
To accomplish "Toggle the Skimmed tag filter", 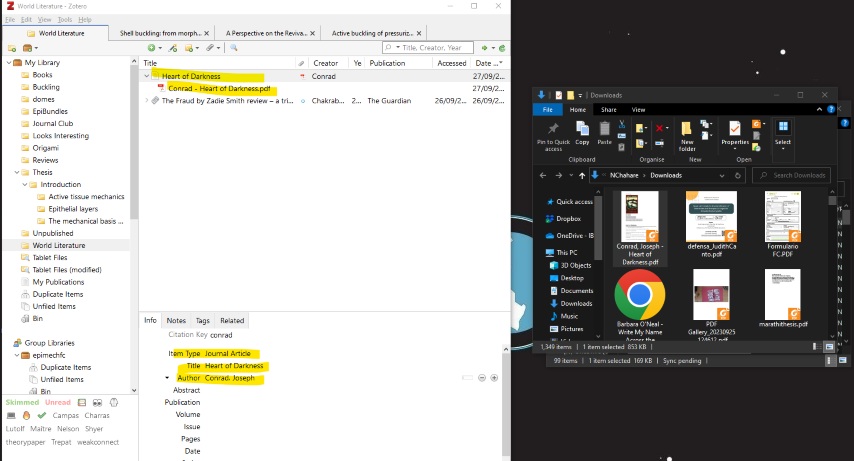I will [22, 402].
